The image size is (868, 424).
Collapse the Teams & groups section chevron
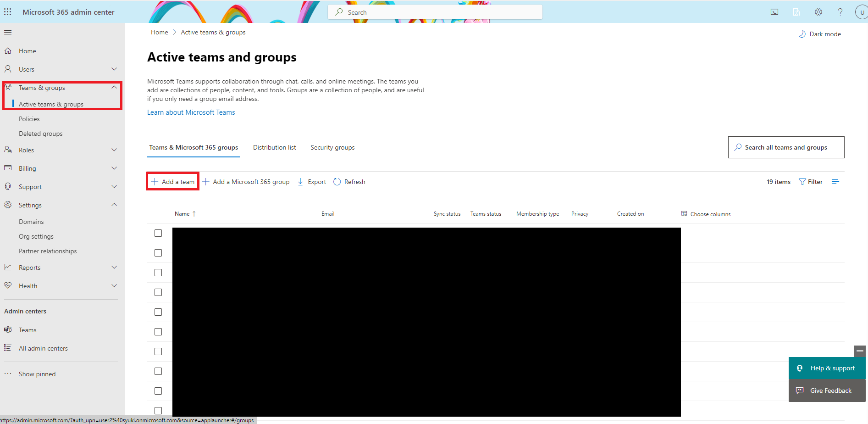point(114,87)
